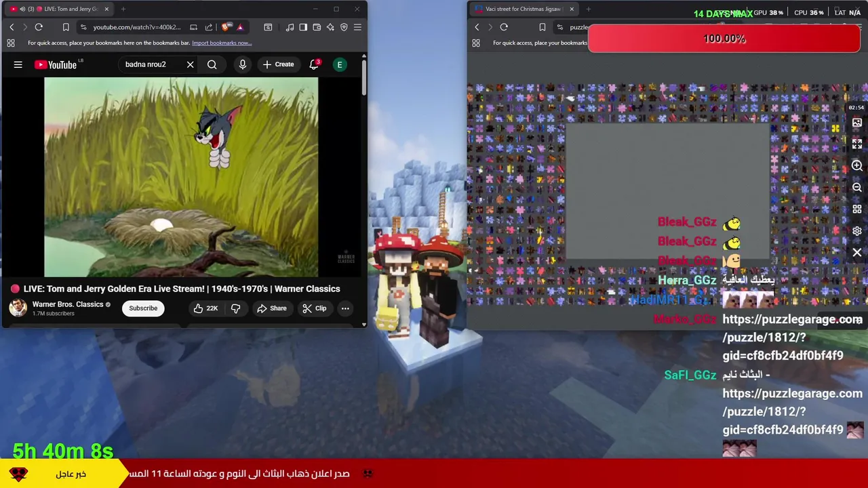The width and height of the screenshot is (868, 488).
Task: Bookmark the YouTube page
Action: (66, 27)
